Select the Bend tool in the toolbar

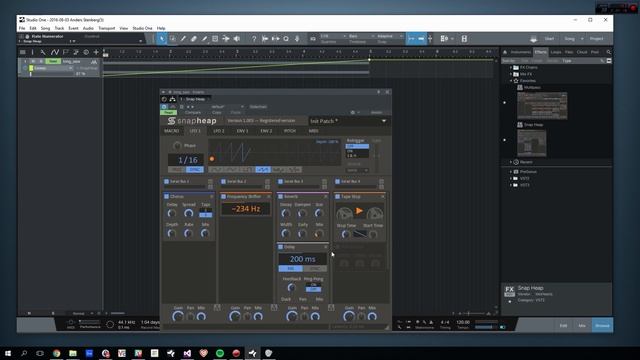pyautogui.click(x=226, y=39)
